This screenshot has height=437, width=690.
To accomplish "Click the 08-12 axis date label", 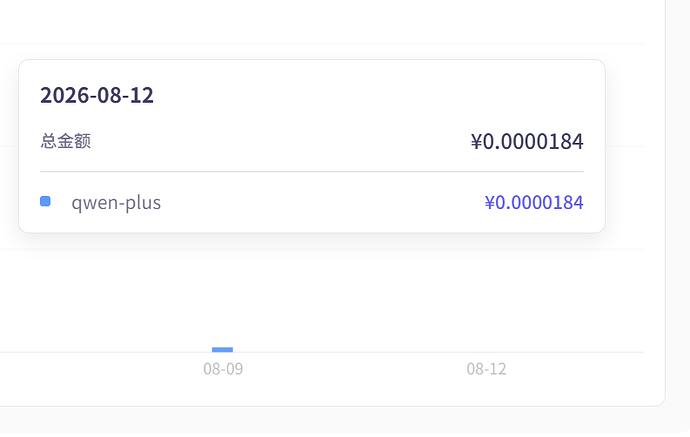I will (x=486, y=369).
